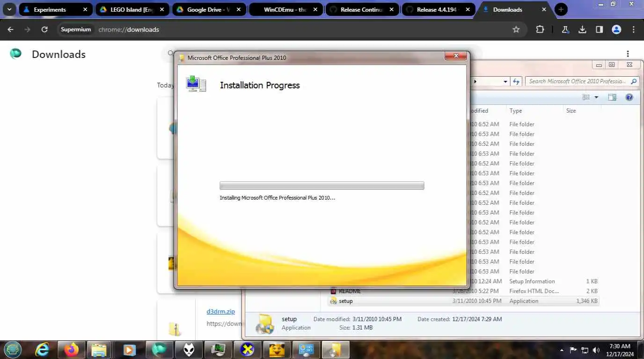
Task: Open the Supermium three-dot menu
Action: (634, 29)
